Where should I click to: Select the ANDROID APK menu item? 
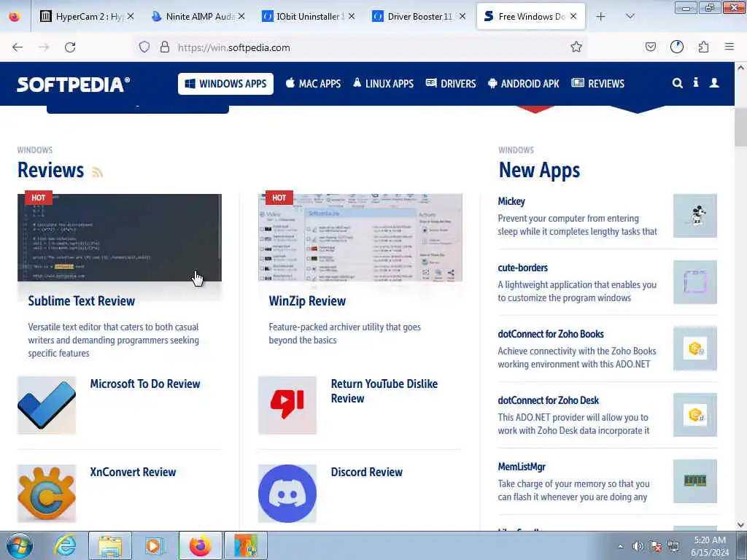click(524, 84)
